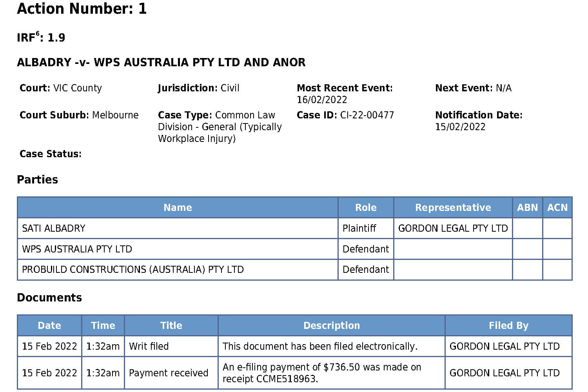Click the Time column header
The width and height of the screenshot is (588, 392).
pyautogui.click(x=103, y=325)
